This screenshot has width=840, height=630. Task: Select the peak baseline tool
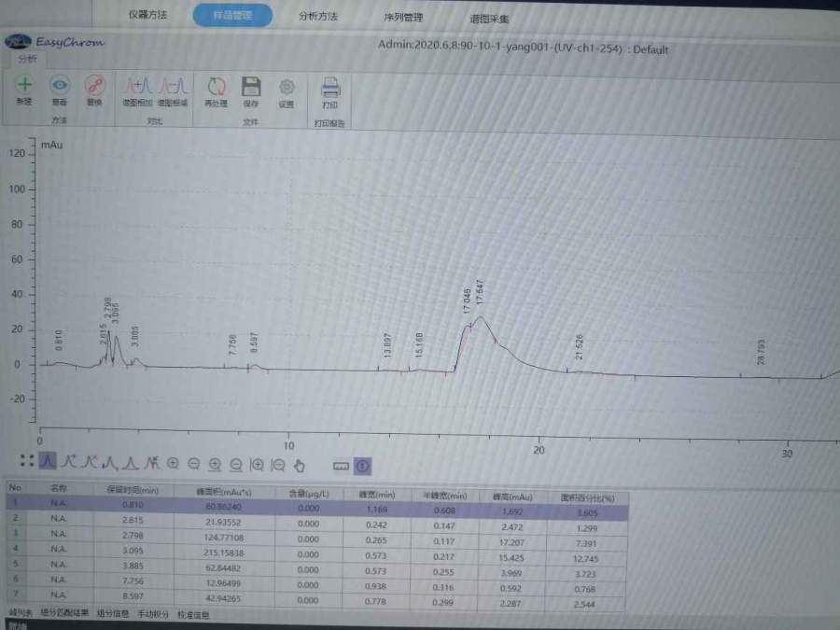click(131, 463)
